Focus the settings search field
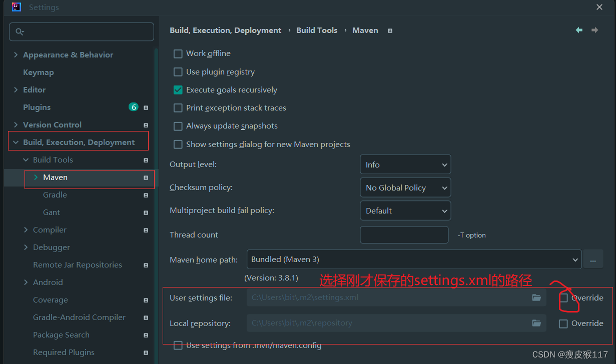616x364 pixels. click(82, 32)
